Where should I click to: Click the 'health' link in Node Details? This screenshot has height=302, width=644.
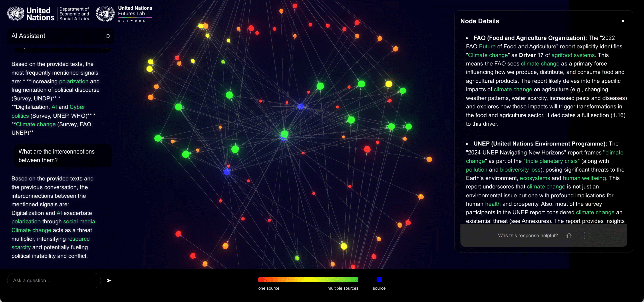493,204
